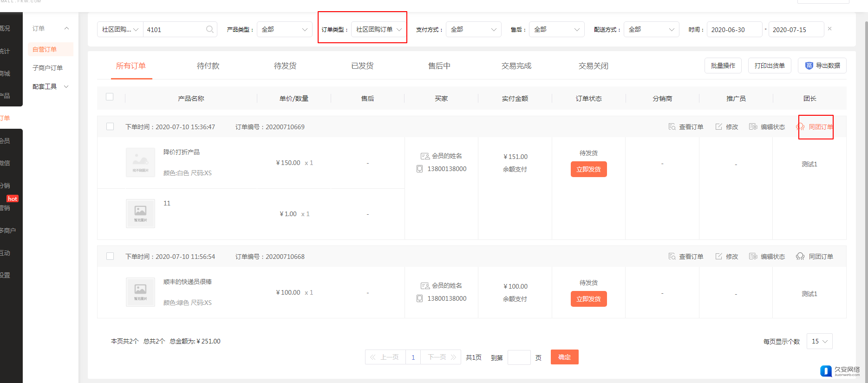868x383 pixels.
Task: Open 自营订单 in the sidebar
Action: [x=51, y=49]
